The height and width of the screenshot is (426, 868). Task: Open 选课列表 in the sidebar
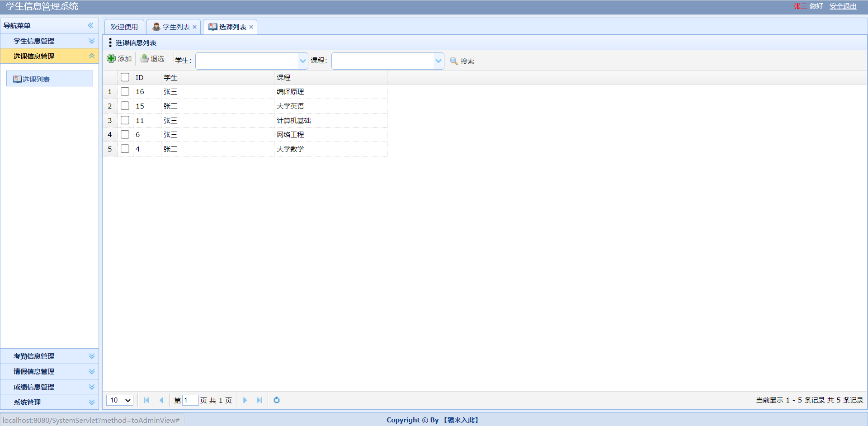[x=50, y=79]
